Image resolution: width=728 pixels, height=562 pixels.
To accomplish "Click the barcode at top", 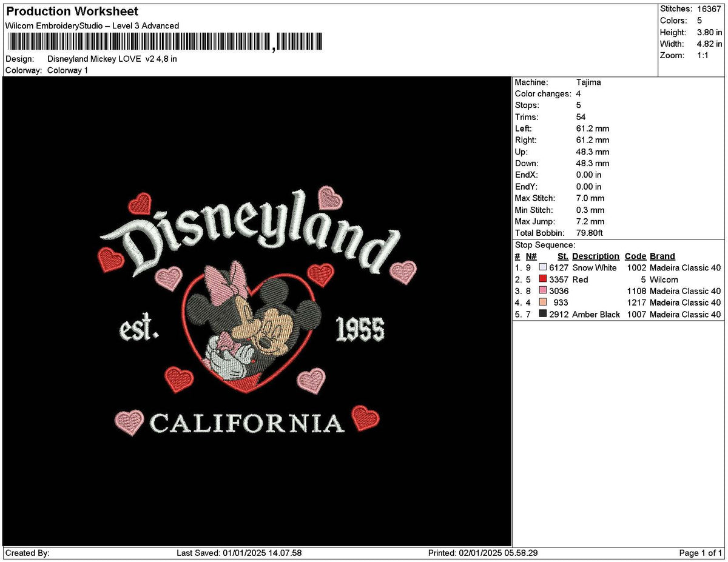I will [x=165, y=41].
